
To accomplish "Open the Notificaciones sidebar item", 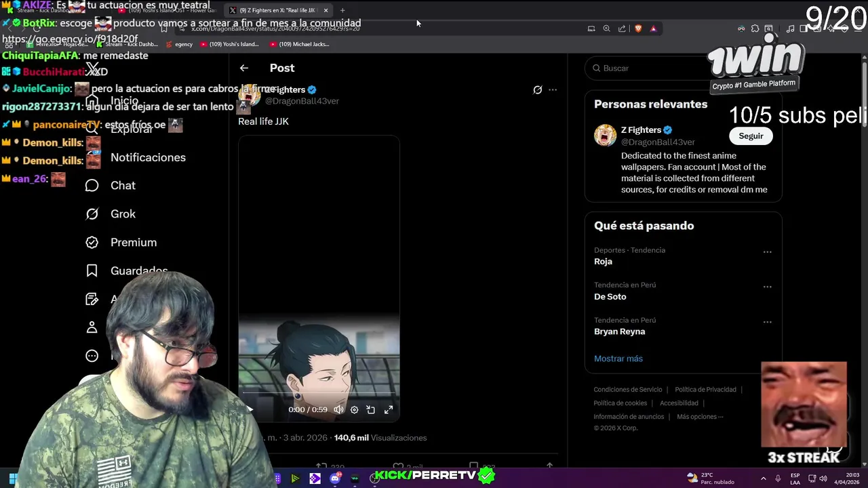I will point(148,157).
